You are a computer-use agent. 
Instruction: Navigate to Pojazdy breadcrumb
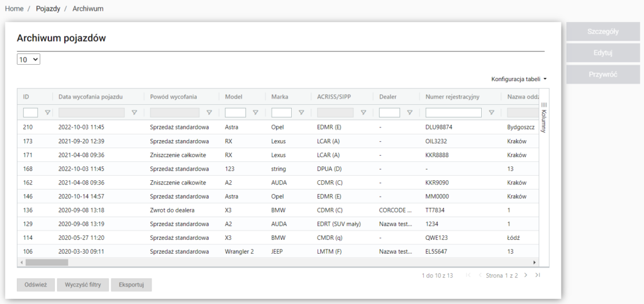point(48,9)
